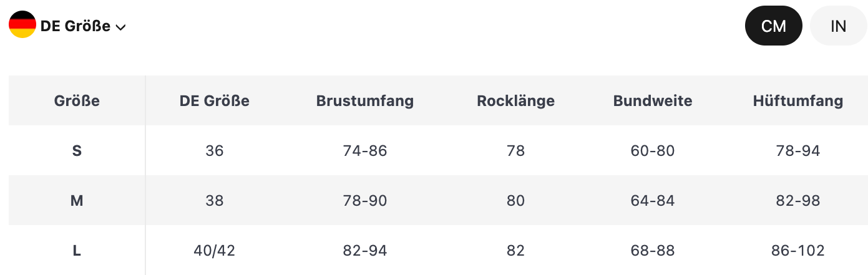
Task: Click the 86-102 Hüftumfang value
Action: [798, 250]
